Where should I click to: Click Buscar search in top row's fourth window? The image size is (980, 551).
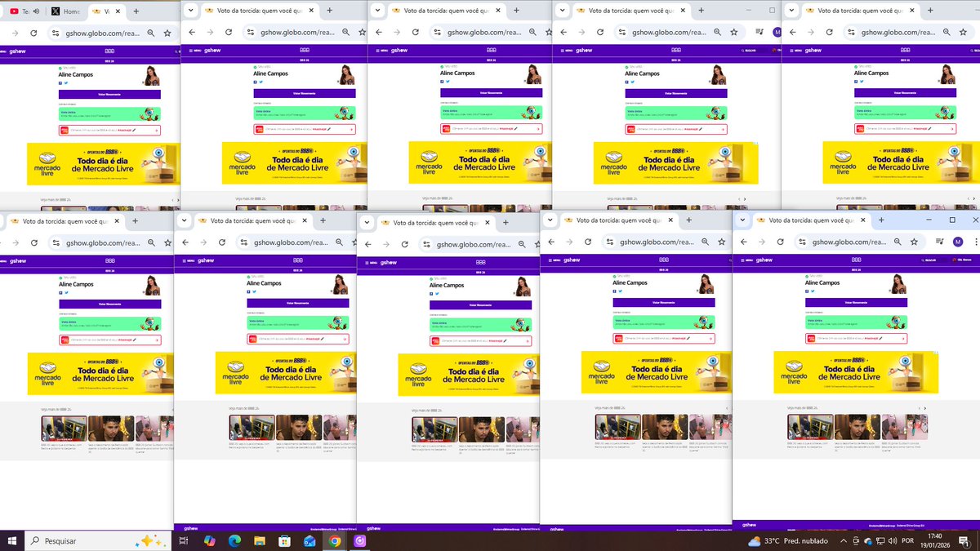749,50
